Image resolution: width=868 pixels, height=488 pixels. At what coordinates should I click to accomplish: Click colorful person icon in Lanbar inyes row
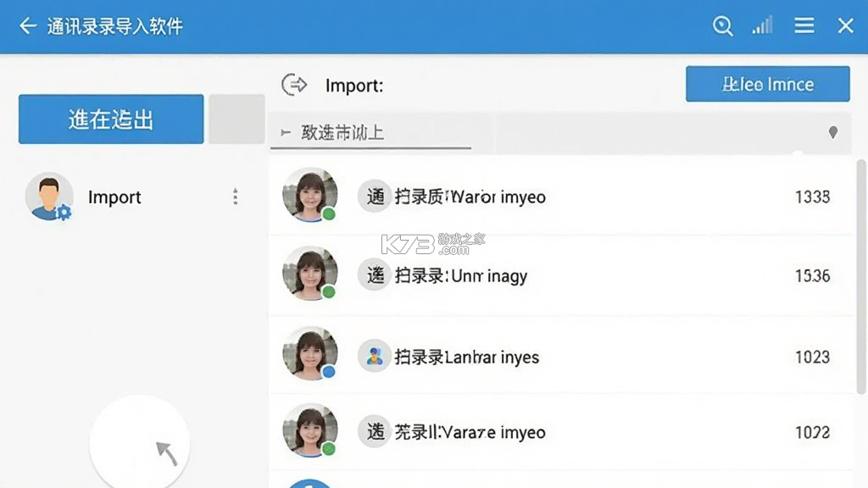coord(375,356)
